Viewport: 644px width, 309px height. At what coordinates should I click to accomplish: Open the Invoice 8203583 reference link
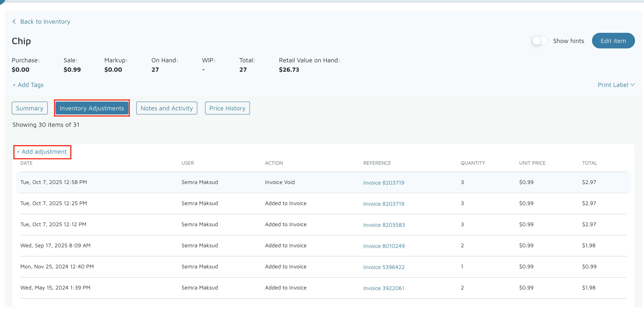384,225
